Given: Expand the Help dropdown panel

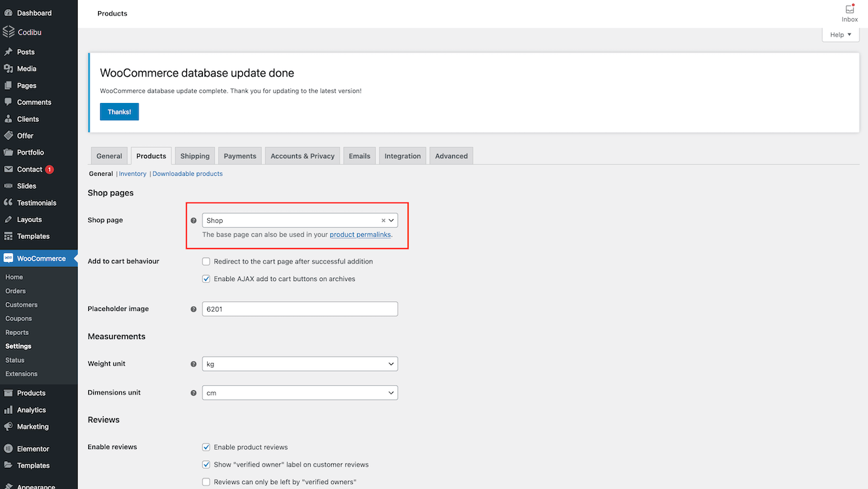Looking at the screenshot, I should [841, 34].
